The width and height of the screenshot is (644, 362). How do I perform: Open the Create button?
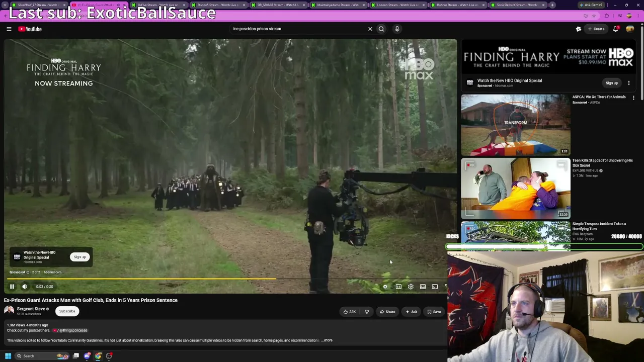click(x=596, y=29)
